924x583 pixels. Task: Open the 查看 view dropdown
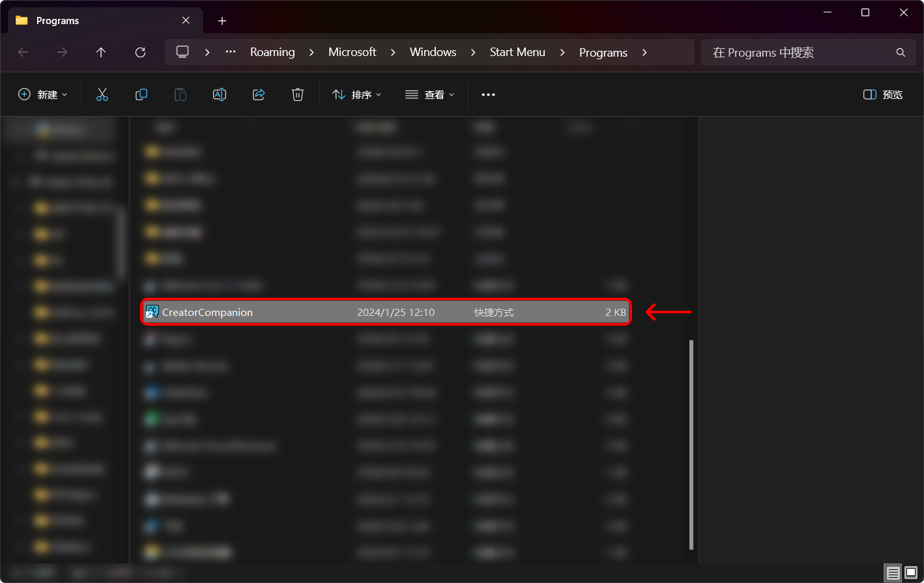pos(429,94)
